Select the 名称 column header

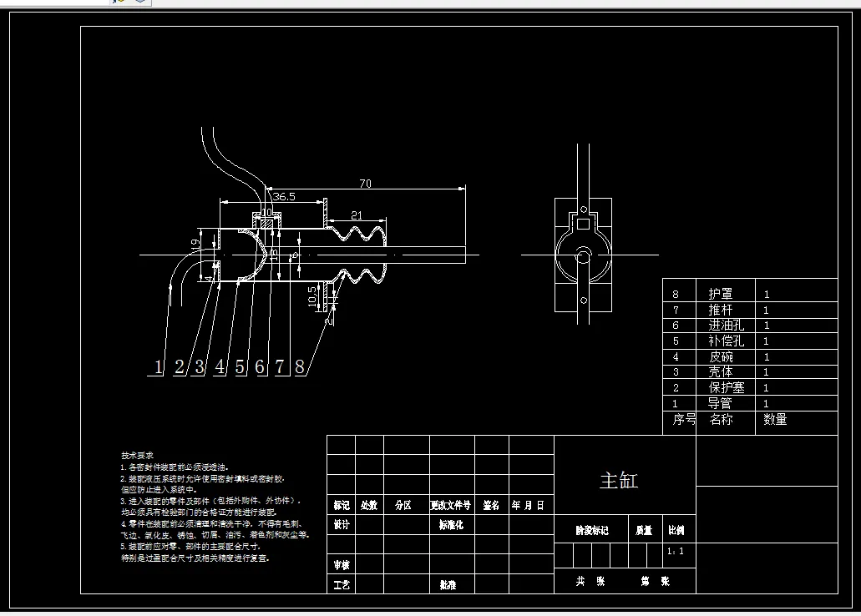[721, 420]
